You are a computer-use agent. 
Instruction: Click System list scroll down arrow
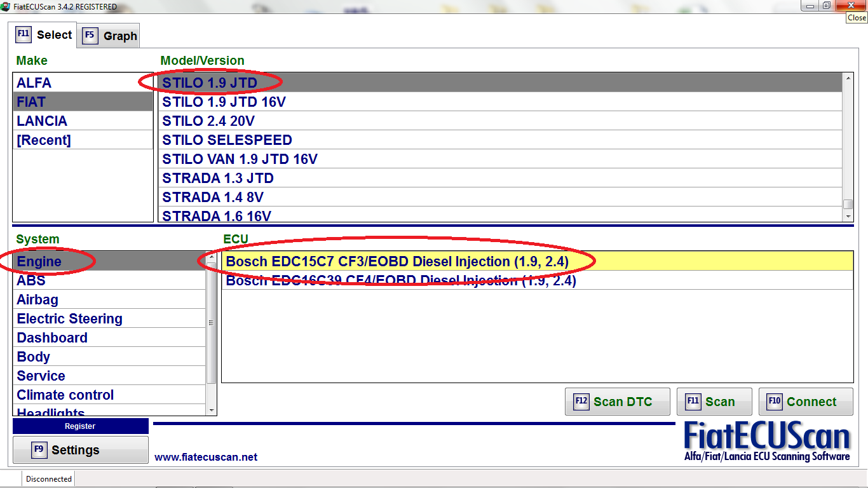(212, 410)
